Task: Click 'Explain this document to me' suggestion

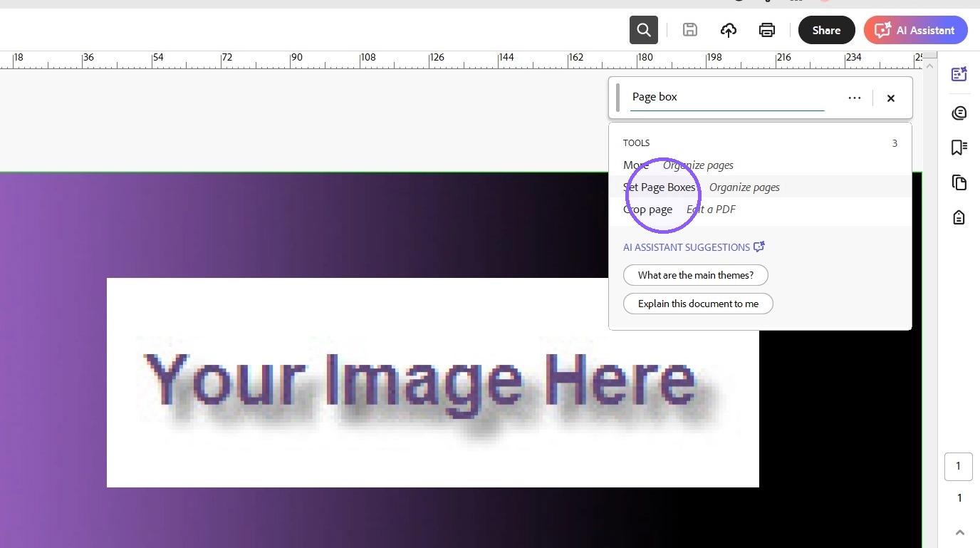Action: [698, 304]
